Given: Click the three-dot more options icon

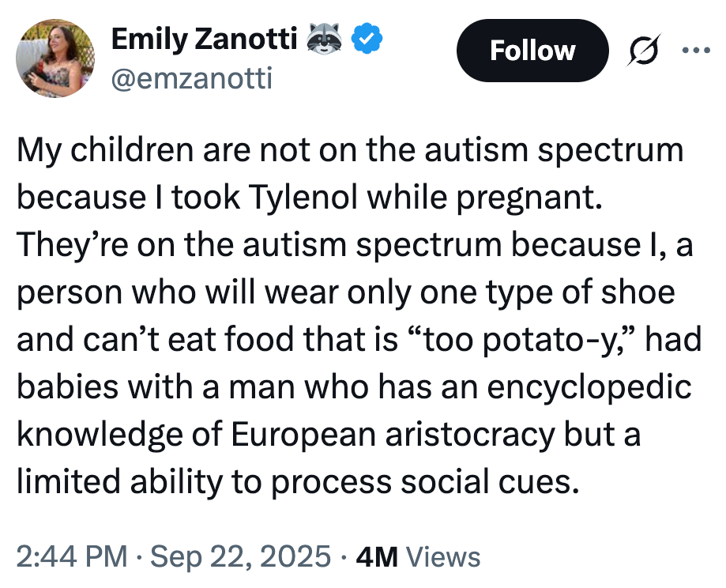Looking at the screenshot, I should [x=696, y=50].
